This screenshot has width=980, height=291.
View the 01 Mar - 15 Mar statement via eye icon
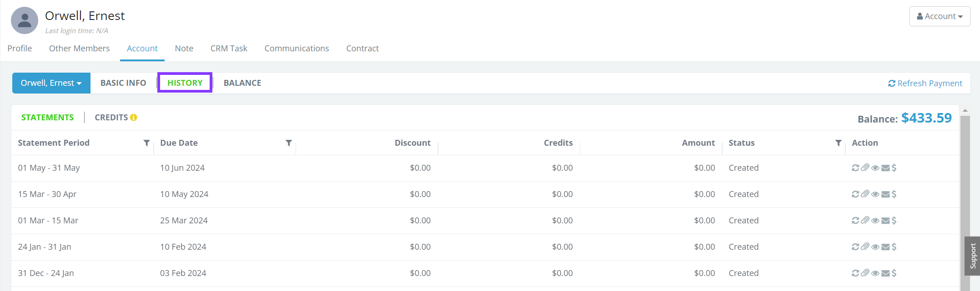click(x=875, y=221)
